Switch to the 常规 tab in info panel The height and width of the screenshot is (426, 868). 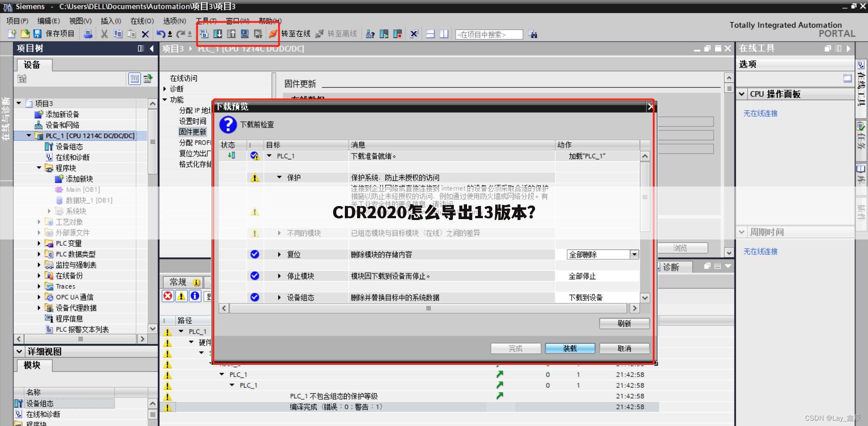(184, 282)
